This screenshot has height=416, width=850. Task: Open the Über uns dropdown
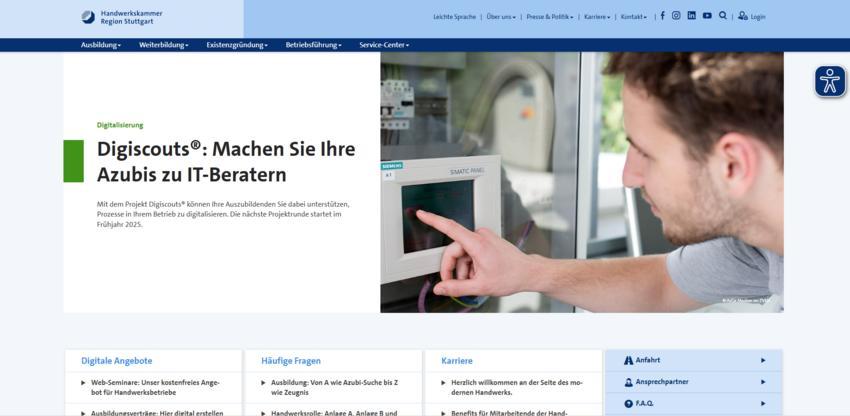pyautogui.click(x=501, y=17)
